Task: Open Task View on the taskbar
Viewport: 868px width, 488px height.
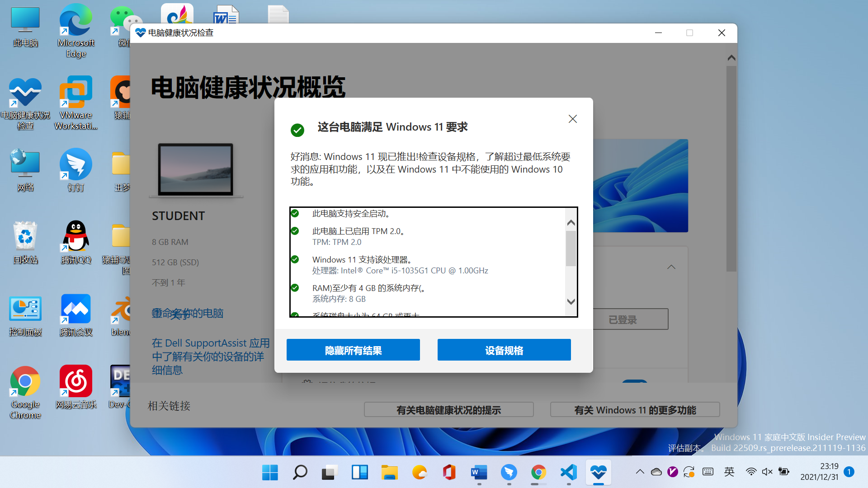Action: coord(330,472)
